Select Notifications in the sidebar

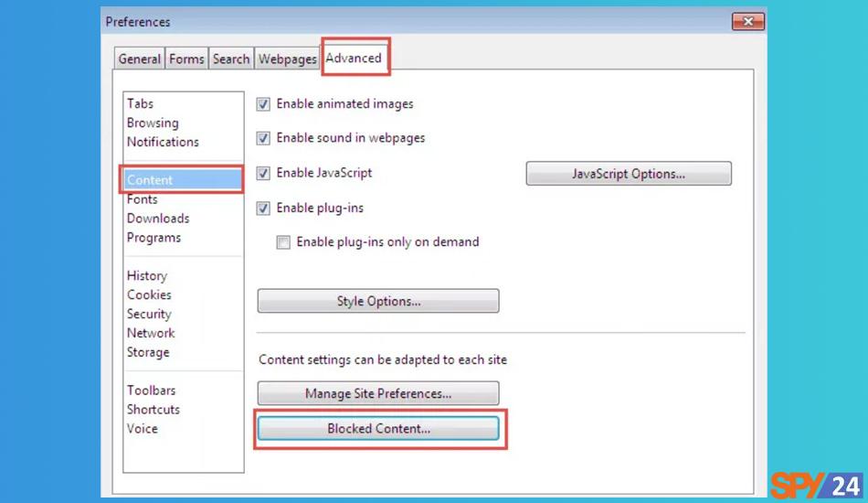coord(163,142)
